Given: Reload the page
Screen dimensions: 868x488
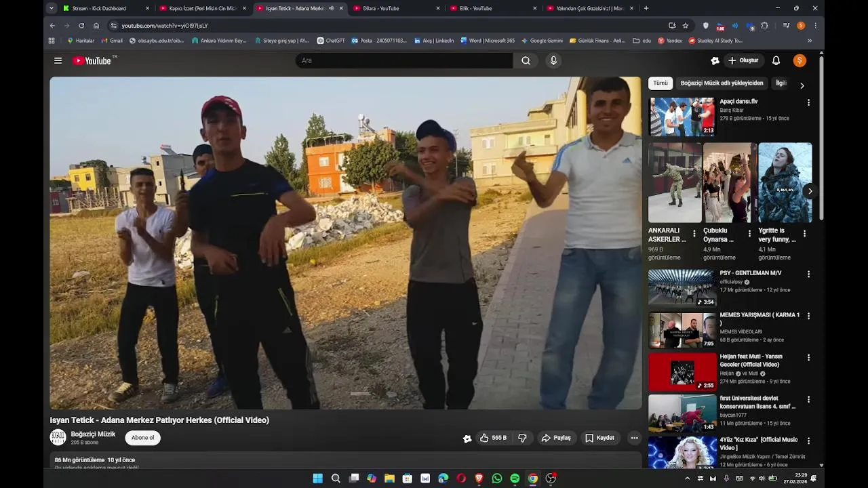Looking at the screenshot, I should pos(81,25).
